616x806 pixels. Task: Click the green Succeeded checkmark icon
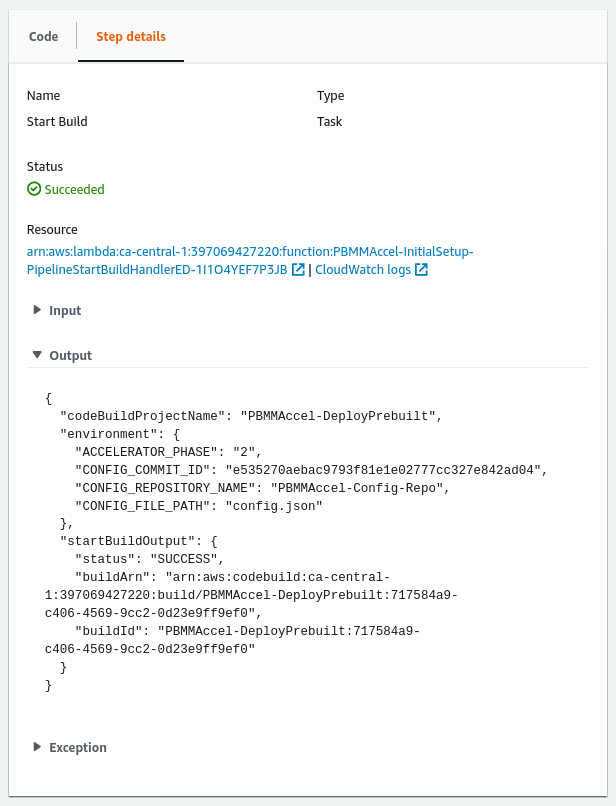tap(34, 189)
